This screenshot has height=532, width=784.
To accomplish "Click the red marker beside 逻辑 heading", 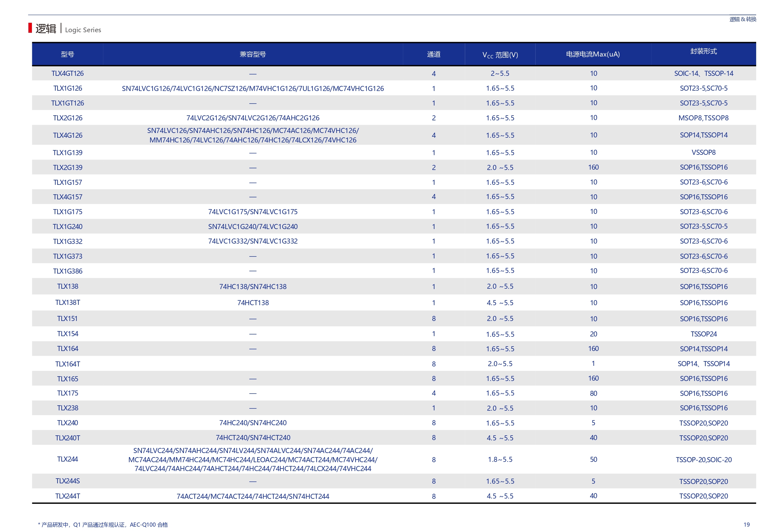I will click(30, 28).
